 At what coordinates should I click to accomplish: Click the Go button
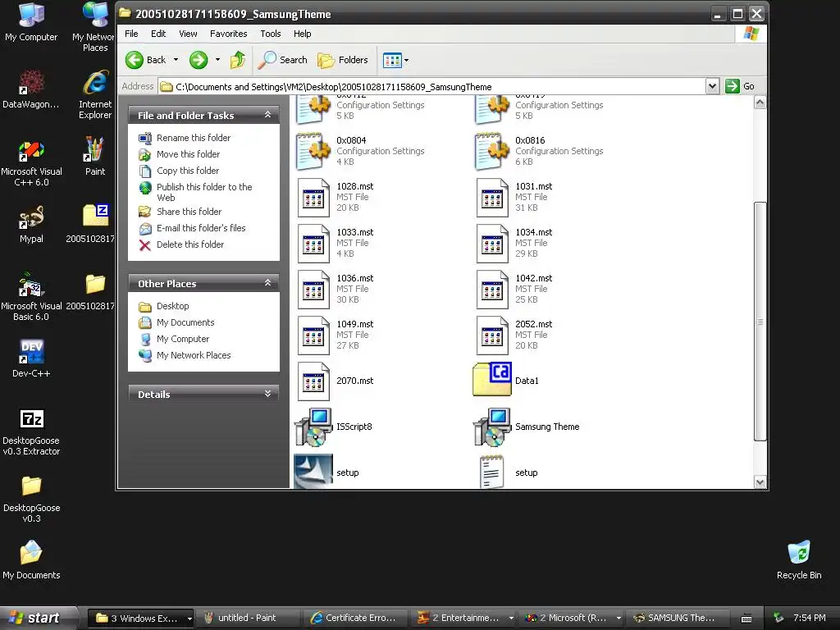click(x=740, y=86)
